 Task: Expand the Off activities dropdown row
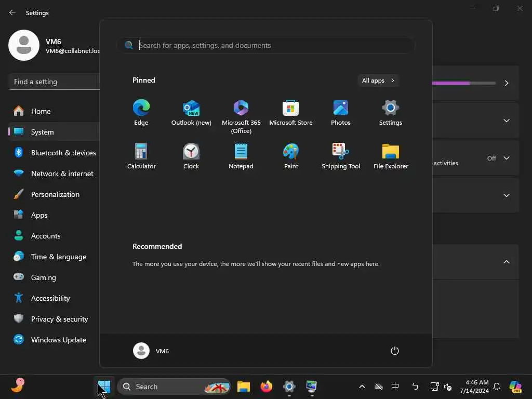[475, 158]
